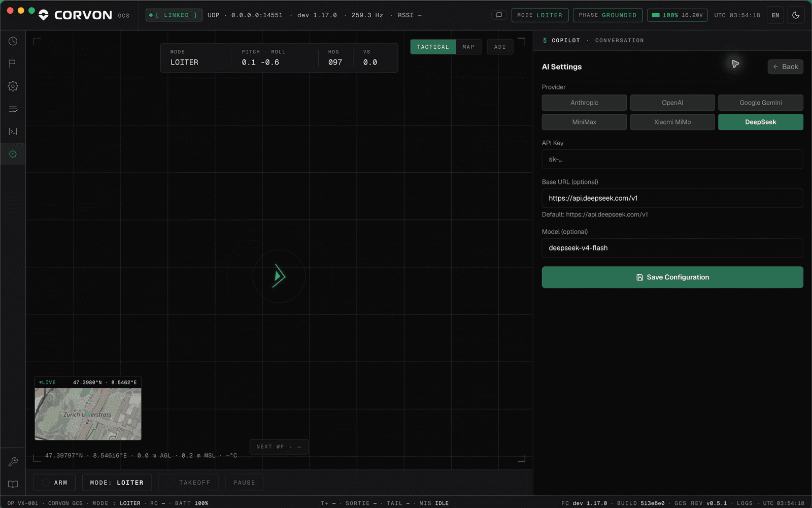
Task: Click the default URL hint text
Action: (x=595, y=214)
